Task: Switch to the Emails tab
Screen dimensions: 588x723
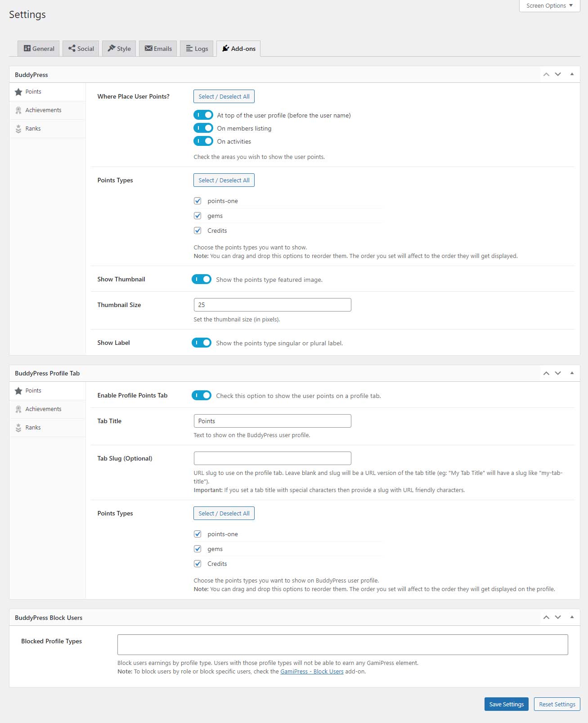Action: click(x=158, y=49)
